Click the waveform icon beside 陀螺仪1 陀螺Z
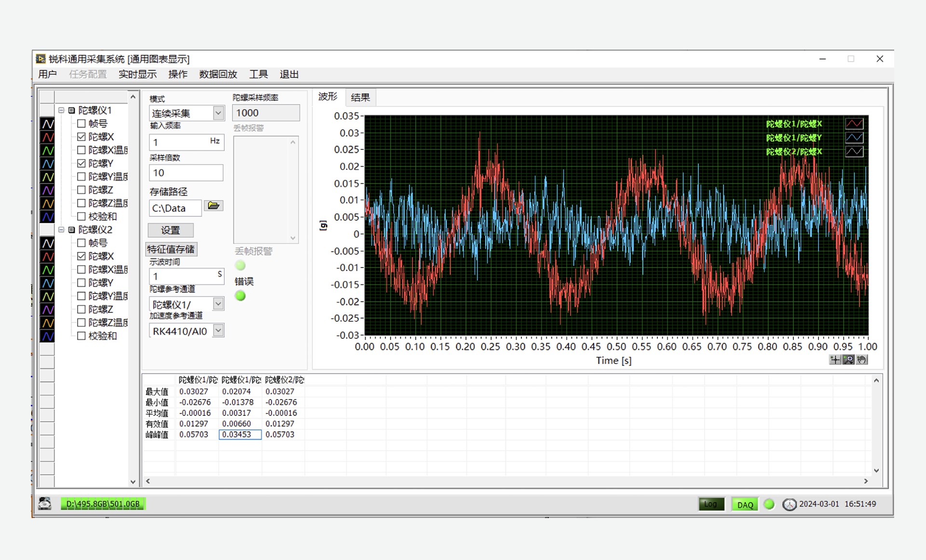This screenshot has width=926, height=560. [47, 190]
